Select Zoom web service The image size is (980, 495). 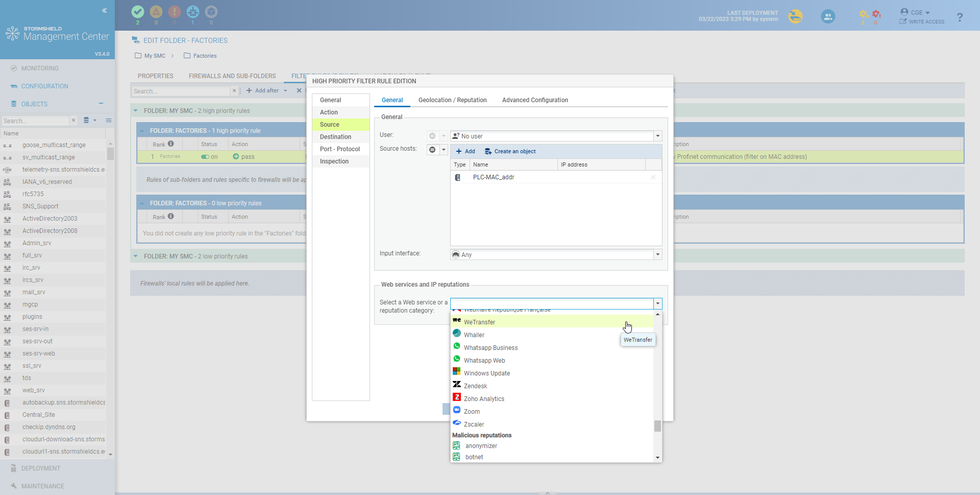coord(552,411)
